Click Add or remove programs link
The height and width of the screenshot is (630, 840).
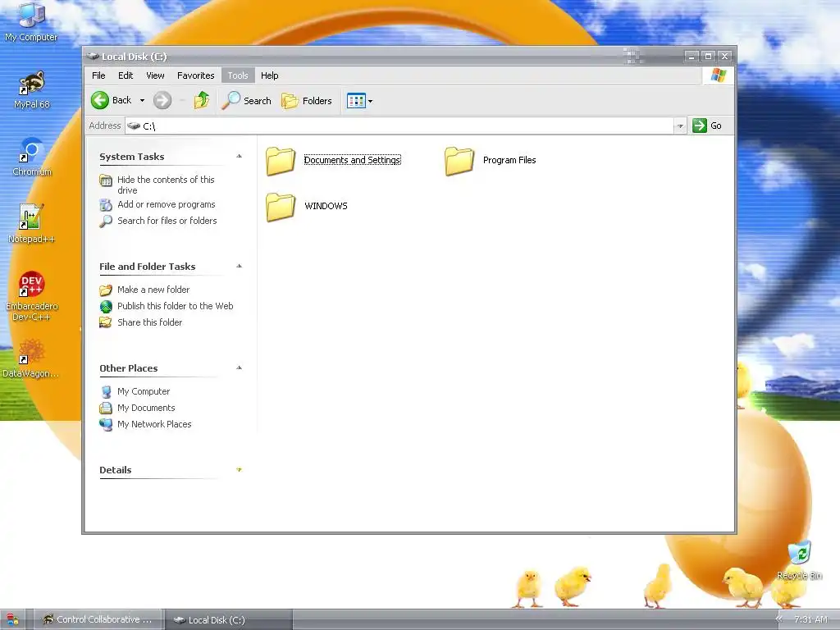pos(166,204)
